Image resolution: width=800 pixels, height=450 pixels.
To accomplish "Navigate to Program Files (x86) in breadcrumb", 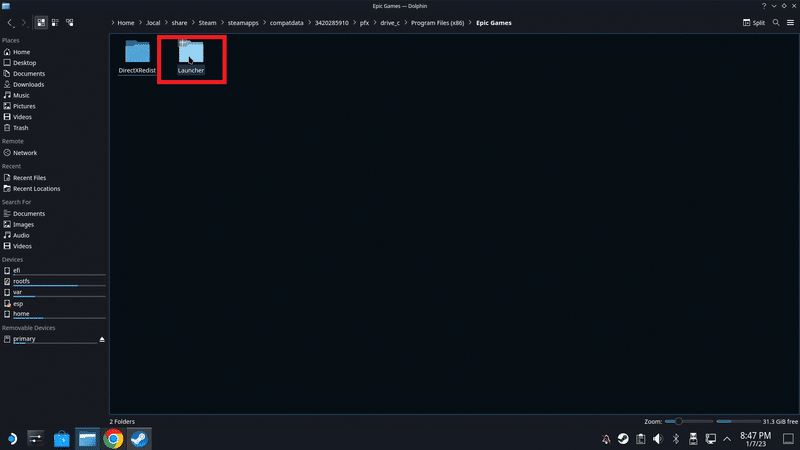I will [437, 22].
